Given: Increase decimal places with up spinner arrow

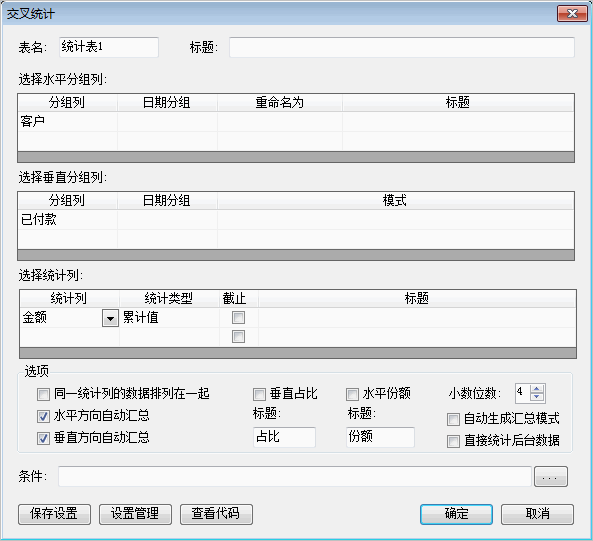Looking at the screenshot, I should (537, 389).
